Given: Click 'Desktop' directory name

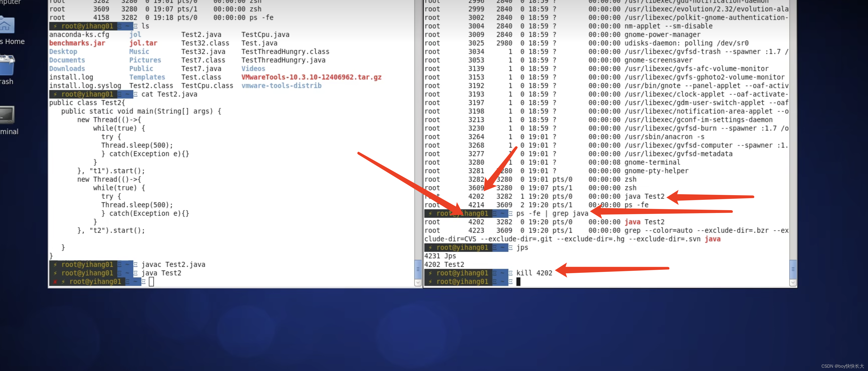Looking at the screenshot, I should [63, 52].
